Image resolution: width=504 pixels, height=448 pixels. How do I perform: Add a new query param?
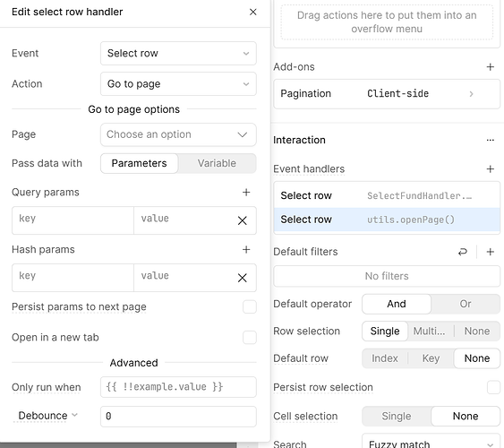(x=246, y=193)
